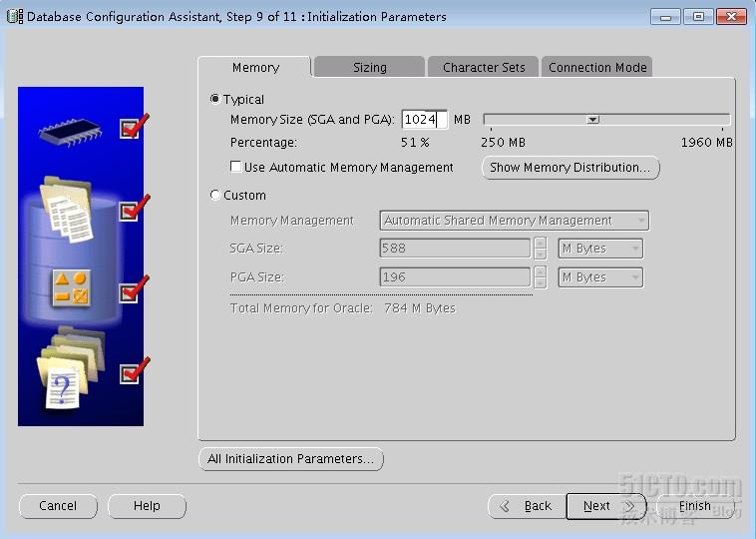Click the documents folder illustration

(67, 209)
